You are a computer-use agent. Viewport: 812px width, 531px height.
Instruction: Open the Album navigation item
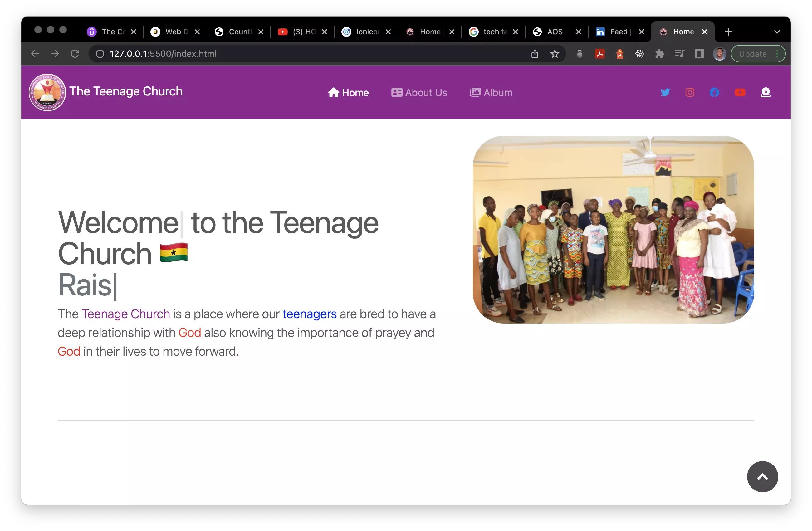491,93
